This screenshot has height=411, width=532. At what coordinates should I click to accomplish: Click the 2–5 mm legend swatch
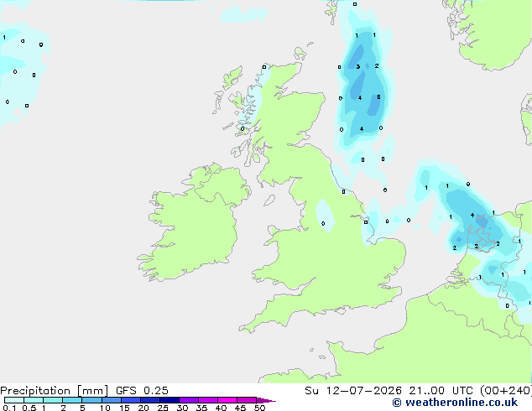coord(72,400)
